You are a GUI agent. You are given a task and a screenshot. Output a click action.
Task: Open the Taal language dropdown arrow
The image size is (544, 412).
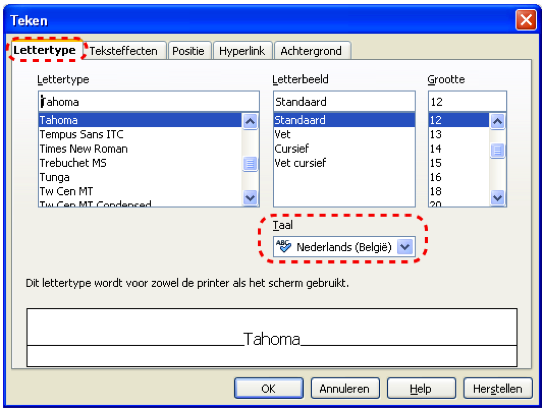(405, 247)
